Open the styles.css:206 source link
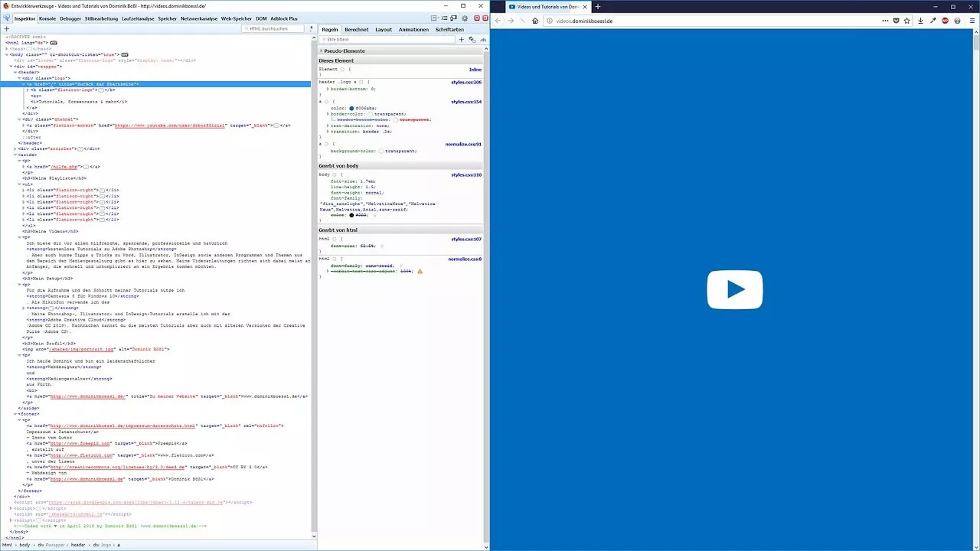 (x=465, y=81)
